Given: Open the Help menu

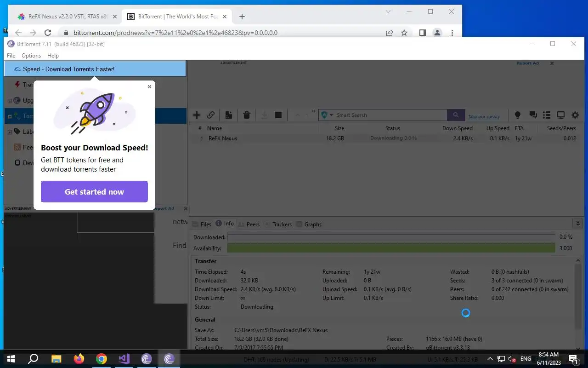Looking at the screenshot, I should point(53,56).
